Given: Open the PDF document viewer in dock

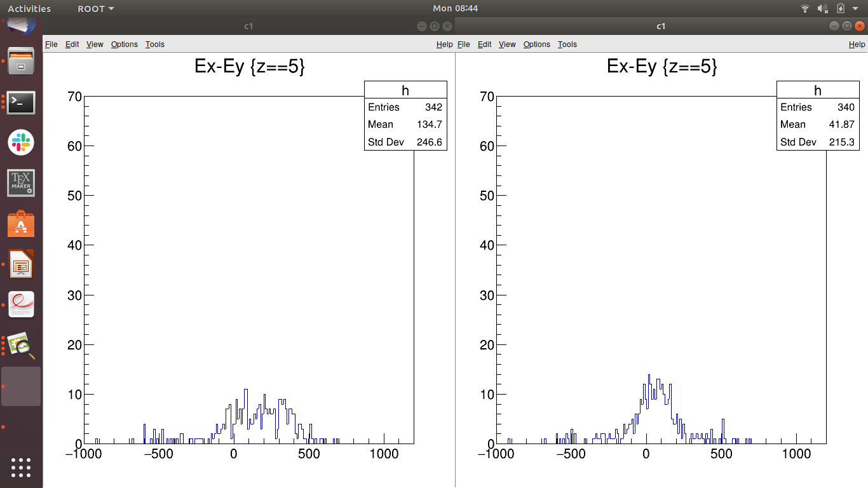Looking at the screenshot, I should (21, 305).
